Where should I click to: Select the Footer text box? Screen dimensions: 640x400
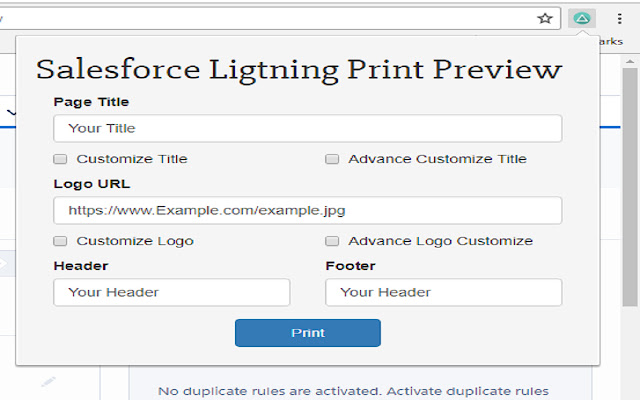[x=444, y=292]
